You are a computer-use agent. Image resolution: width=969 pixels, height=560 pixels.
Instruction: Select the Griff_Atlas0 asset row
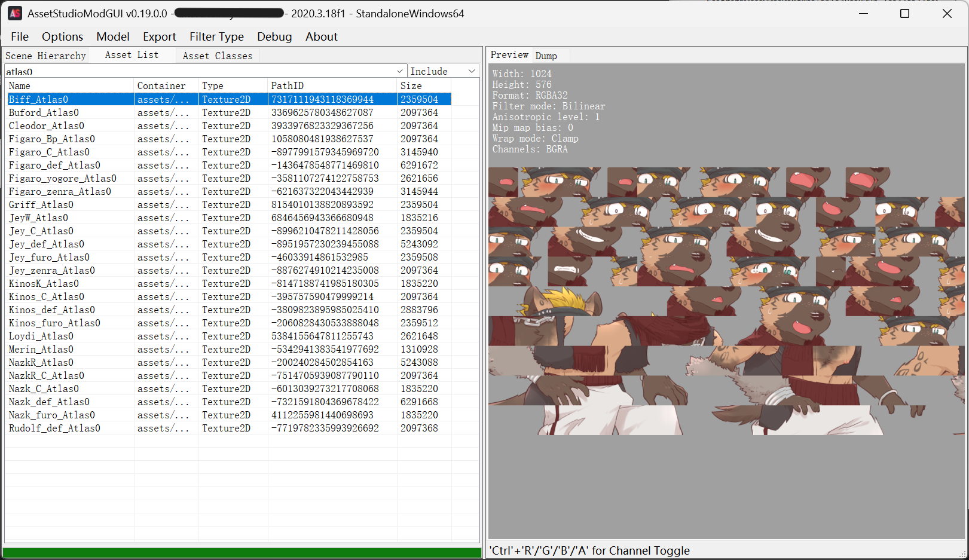tap(229, 204)
